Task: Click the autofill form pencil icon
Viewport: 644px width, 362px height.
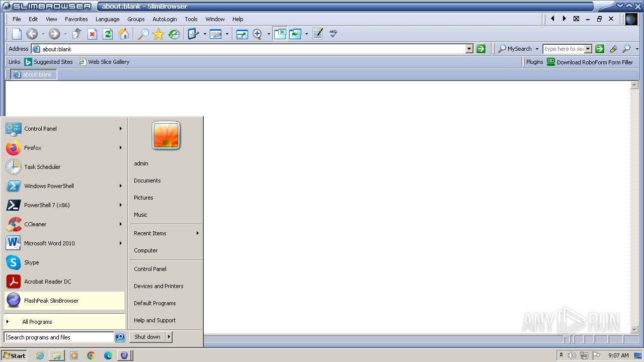Action: tap(216, 34)
